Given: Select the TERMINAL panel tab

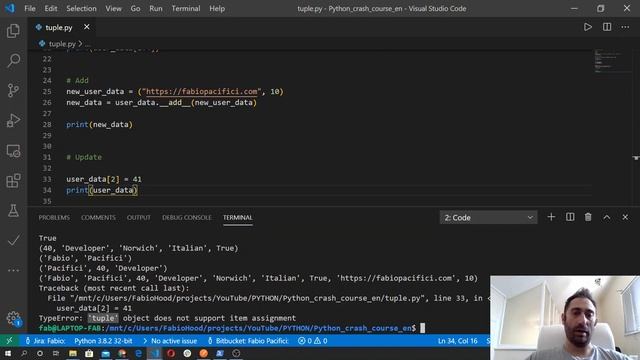Looking at the screenshot, I should [x=238, y=218].
